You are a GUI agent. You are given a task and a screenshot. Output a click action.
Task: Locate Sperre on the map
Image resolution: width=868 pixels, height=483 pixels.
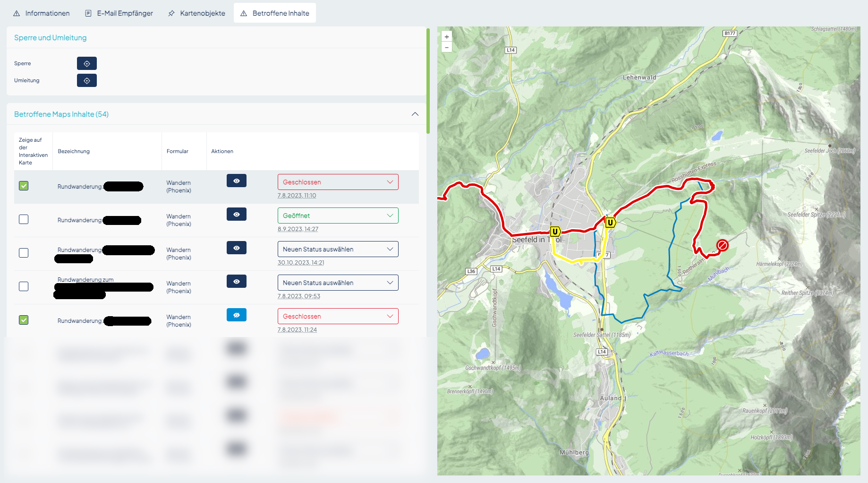(x=87, y=63)
